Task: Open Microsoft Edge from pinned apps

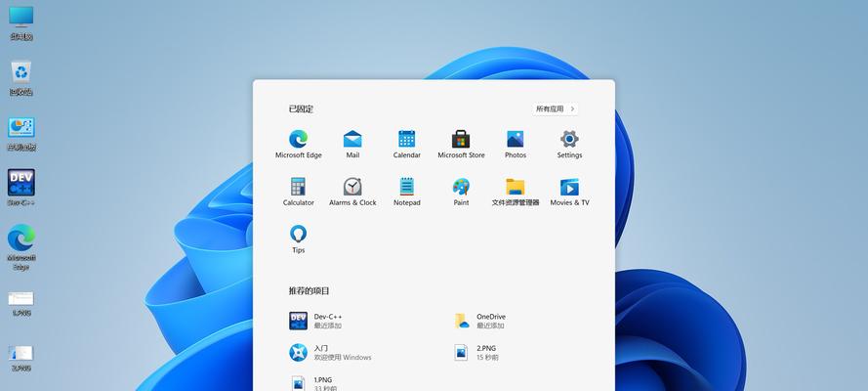Action: (x=299, y=144)
